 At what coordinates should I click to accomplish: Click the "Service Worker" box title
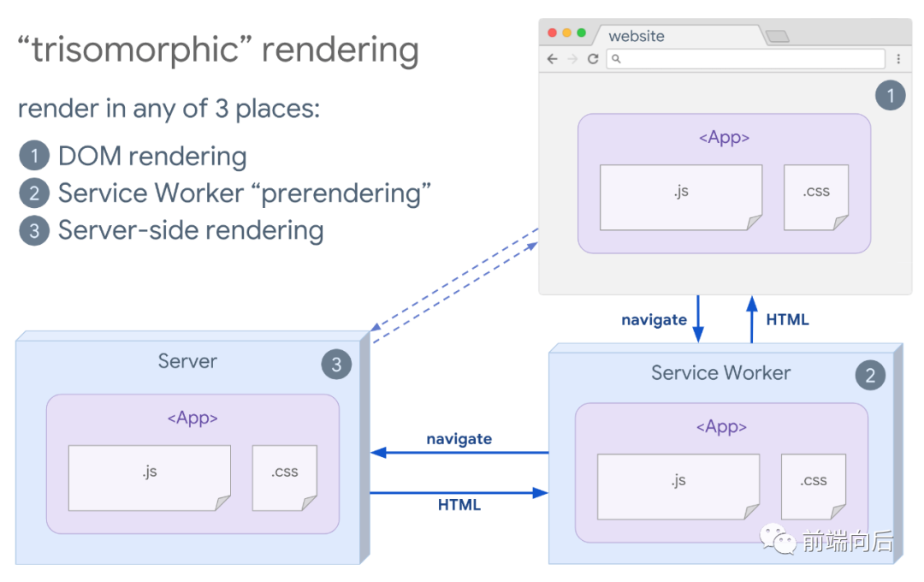click(x=720, y=372)
